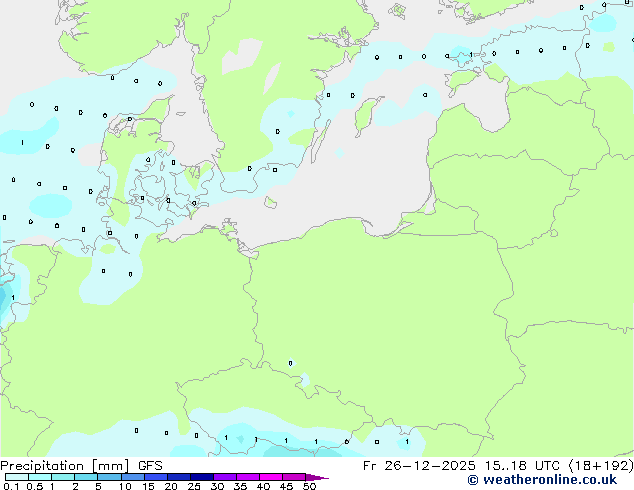Pick the 15–20 mm legend swatch
The height and width of the screenshot is (490, 634).
tap(156, 477)
